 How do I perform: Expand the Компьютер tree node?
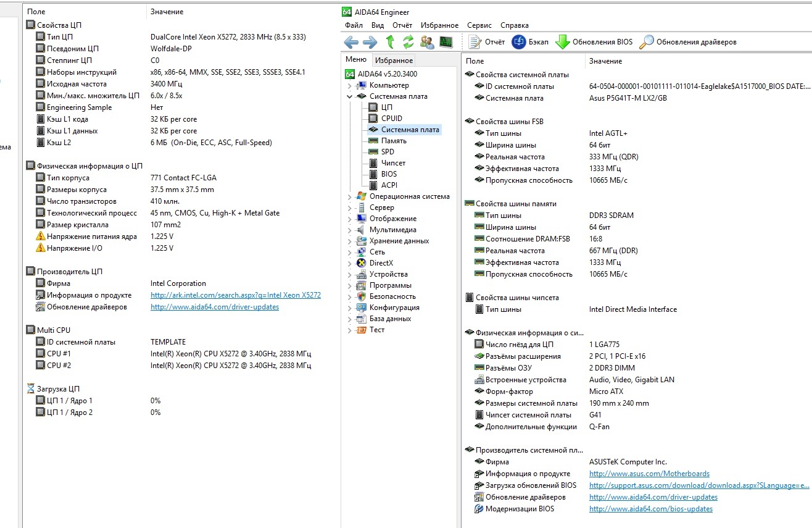pyautogui.click(x=350, y=85)
